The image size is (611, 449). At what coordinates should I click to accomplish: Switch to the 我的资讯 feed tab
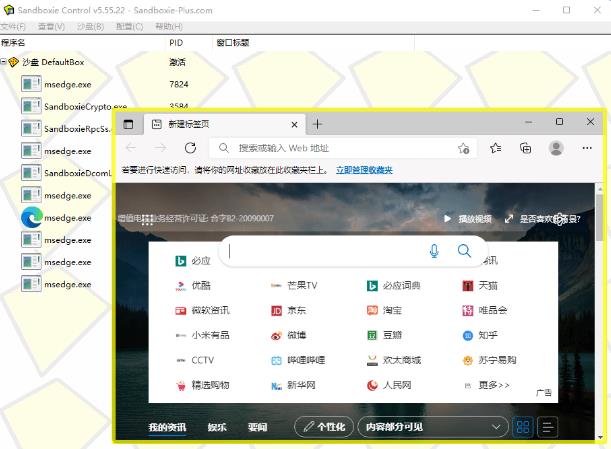(x=167, y=427)
